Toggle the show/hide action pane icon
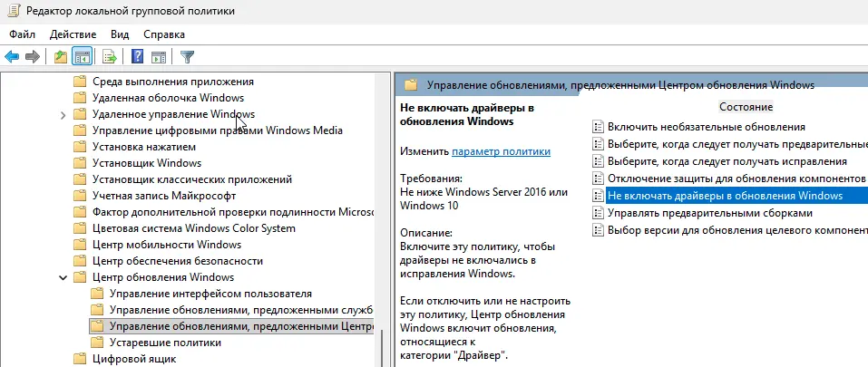Screen dimensions: 868x367 (x=159, y=57)
